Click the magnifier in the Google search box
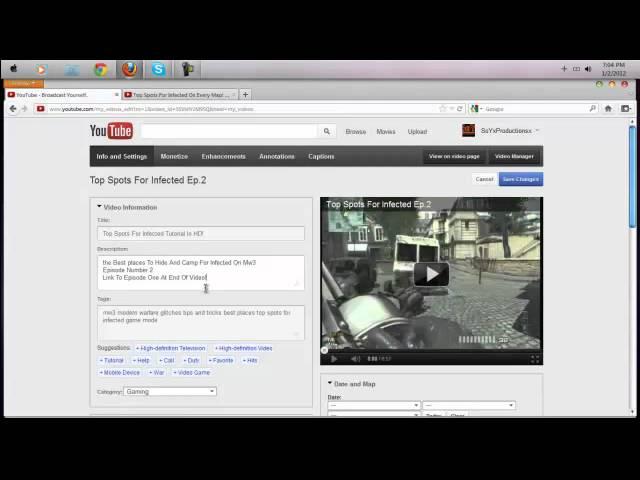 pos(593,109)
